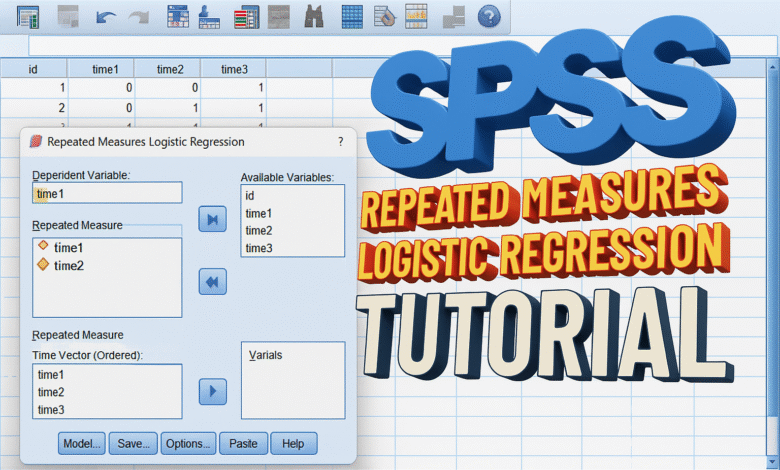Viewport: 780px width, 470px height.
Task: Redo action using the gray arrow
Action: (139, 18)
